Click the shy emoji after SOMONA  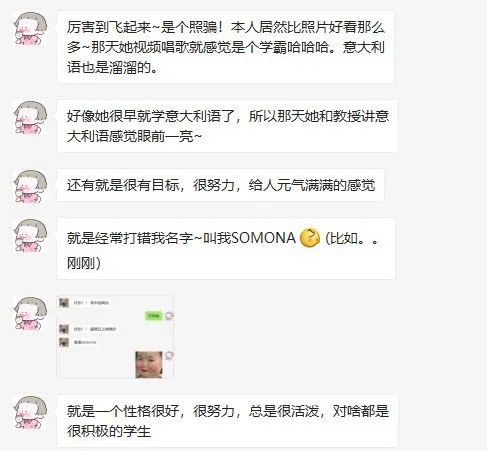point(310,238)
